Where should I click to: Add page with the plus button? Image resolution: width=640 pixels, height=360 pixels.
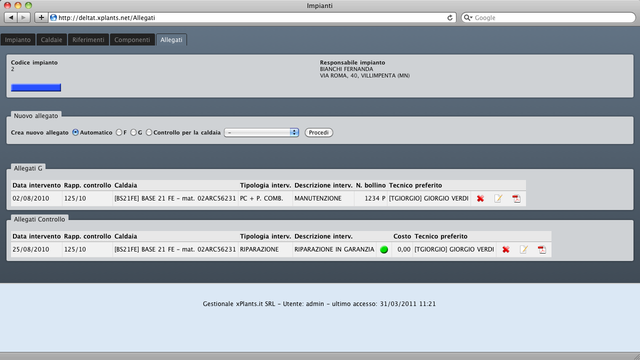tap(41, 18)
